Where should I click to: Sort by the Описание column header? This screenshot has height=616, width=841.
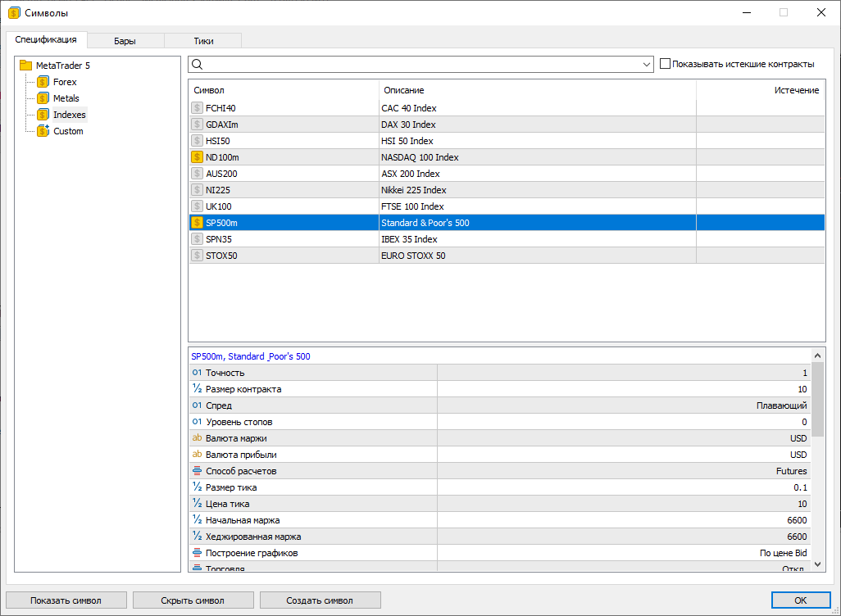click(538, 90)
